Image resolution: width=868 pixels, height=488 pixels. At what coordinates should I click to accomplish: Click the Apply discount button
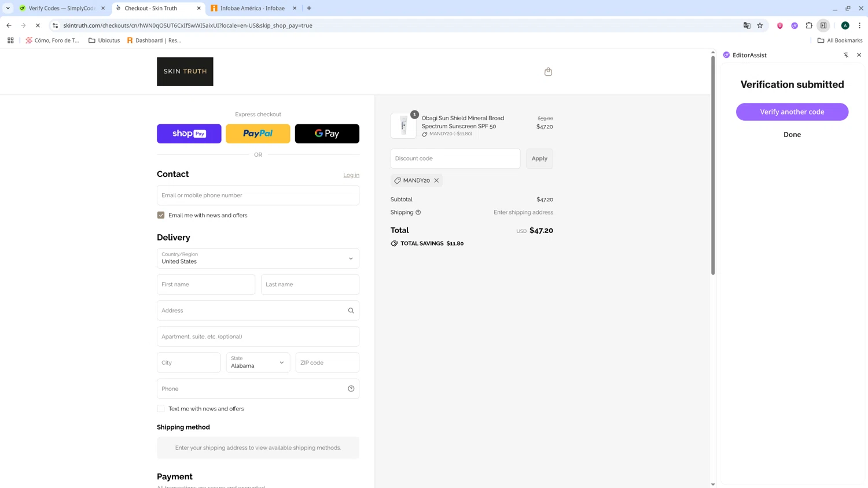pyautogui.click(x=539, y=158)
